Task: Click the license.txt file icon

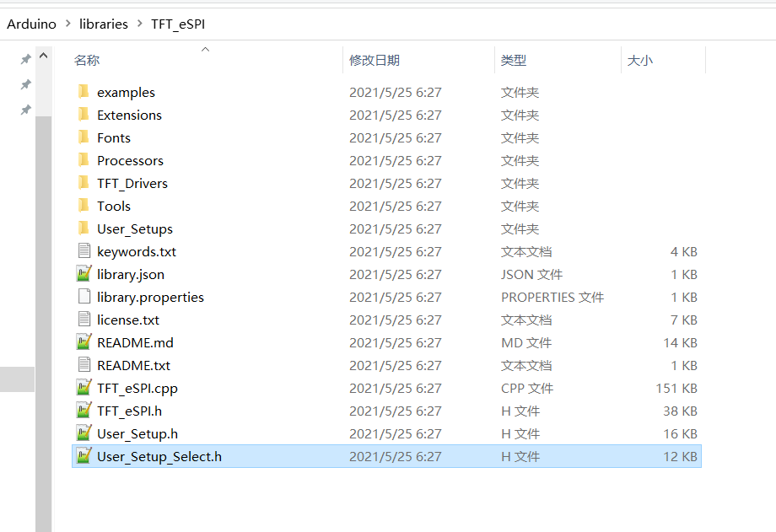Action: tap(84, 320)
